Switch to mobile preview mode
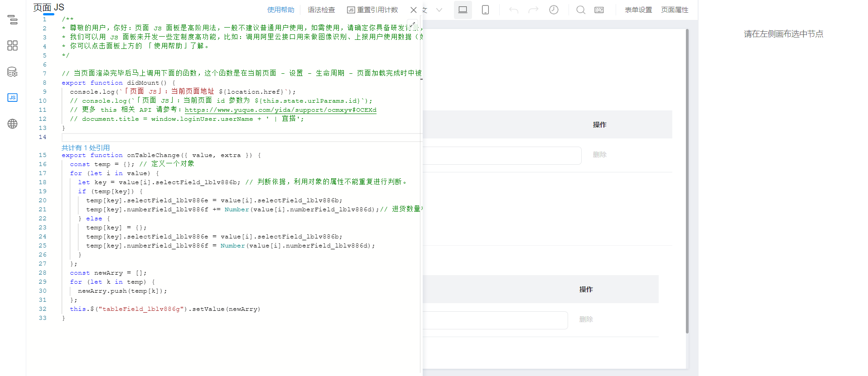 pos(485,10)
